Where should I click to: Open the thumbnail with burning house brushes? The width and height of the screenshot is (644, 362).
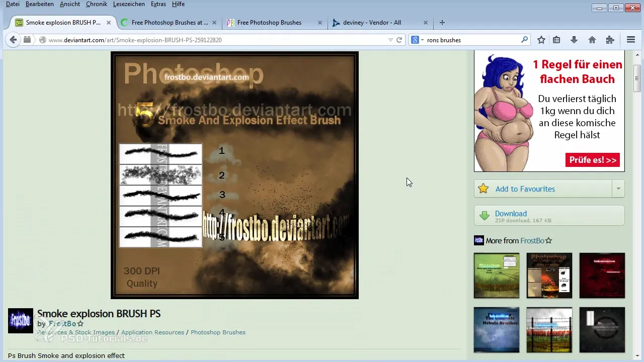coord(549,276)
